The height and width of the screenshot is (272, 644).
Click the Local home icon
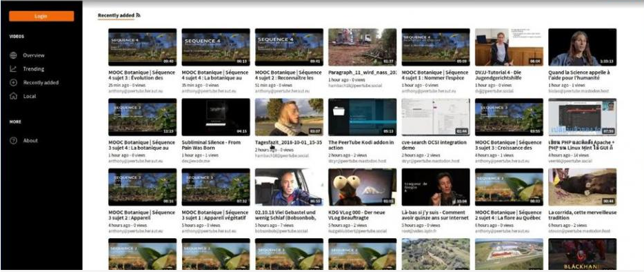(x=13, y=96)
